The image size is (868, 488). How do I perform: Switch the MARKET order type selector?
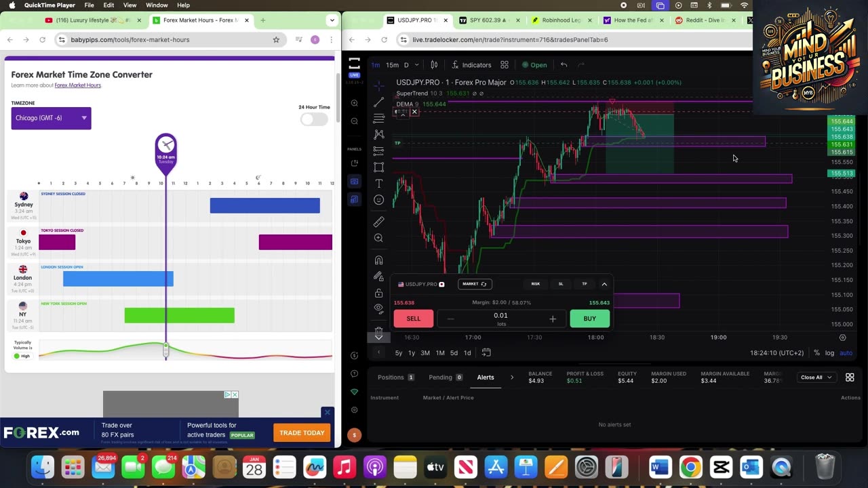(x=474, y=284)
